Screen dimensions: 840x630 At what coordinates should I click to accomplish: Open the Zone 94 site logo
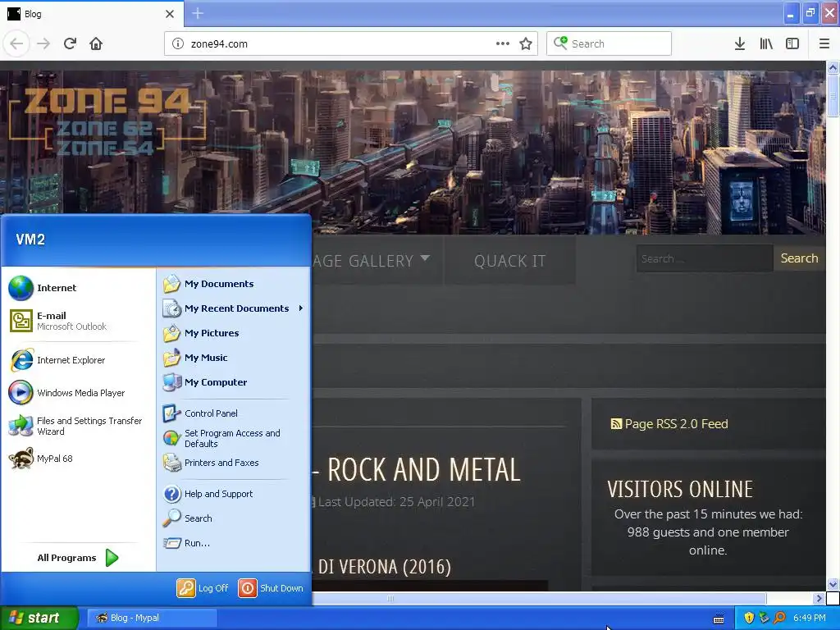click(107, 121)
